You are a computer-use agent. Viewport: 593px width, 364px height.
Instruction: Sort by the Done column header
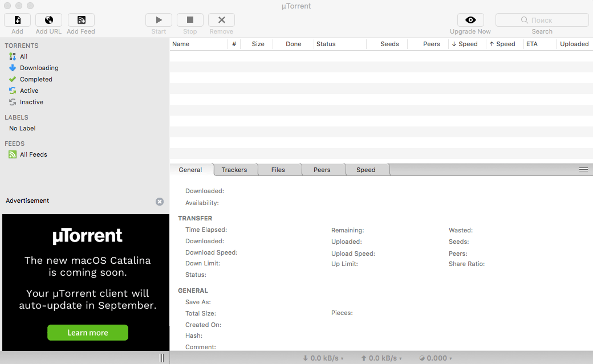[293, 44]
